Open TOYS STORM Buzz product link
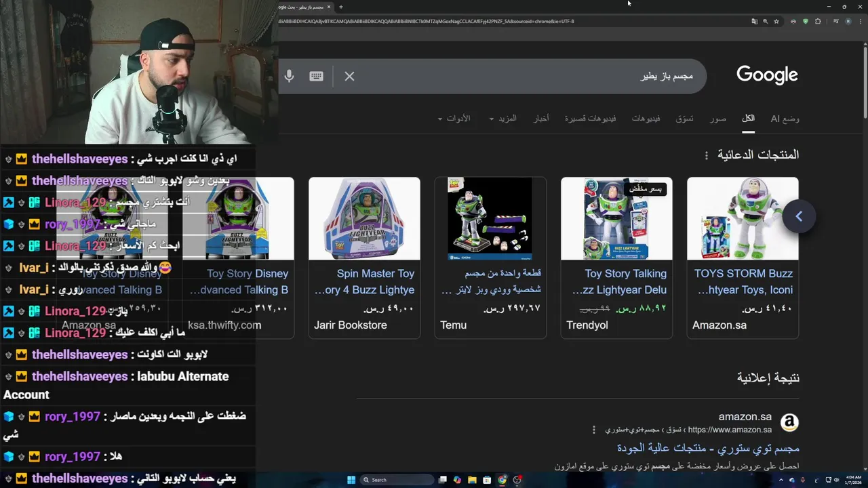Image resolution: width=868 pixels, height=488 pixels. [x=743, y=282]
